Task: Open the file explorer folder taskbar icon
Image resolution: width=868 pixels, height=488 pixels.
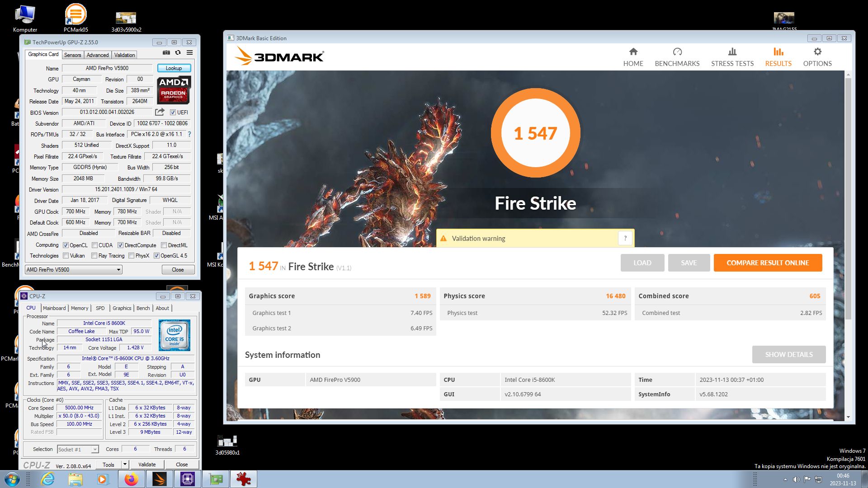Action: coord(75,479)
